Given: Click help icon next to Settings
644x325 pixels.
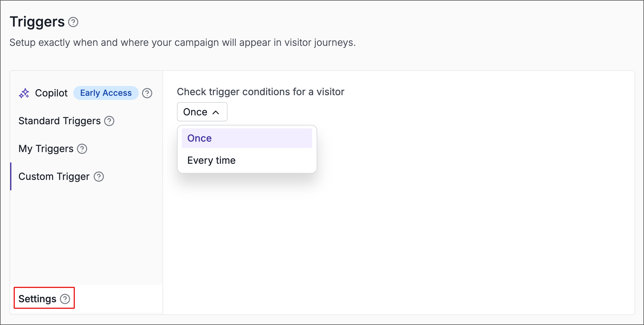Looking at the screenshot, I should 65,299.
